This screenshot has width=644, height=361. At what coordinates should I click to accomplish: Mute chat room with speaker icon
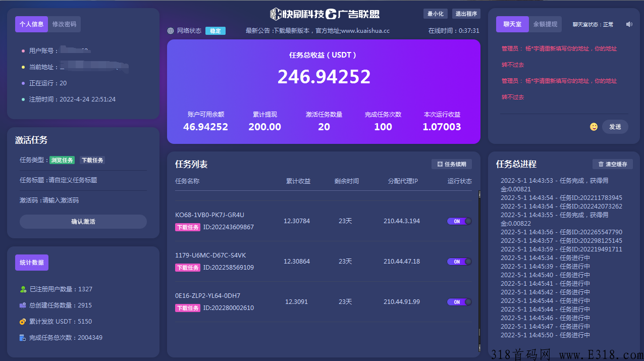click(629, 24)
